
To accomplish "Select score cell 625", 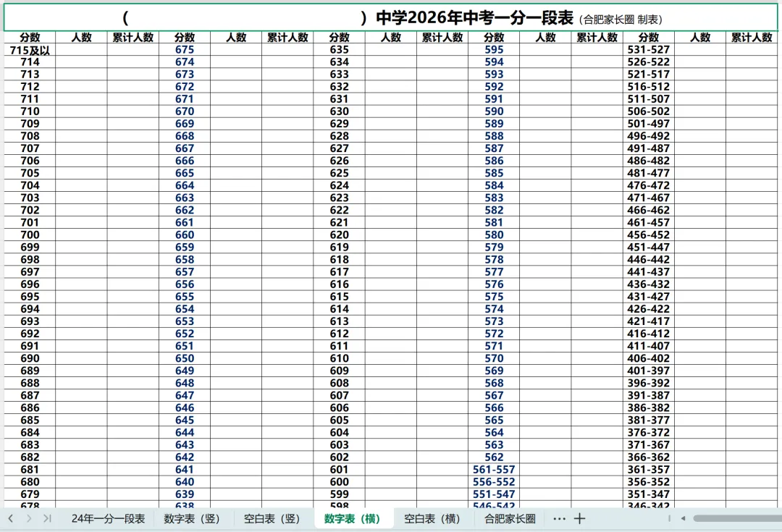I will point(339,173).
